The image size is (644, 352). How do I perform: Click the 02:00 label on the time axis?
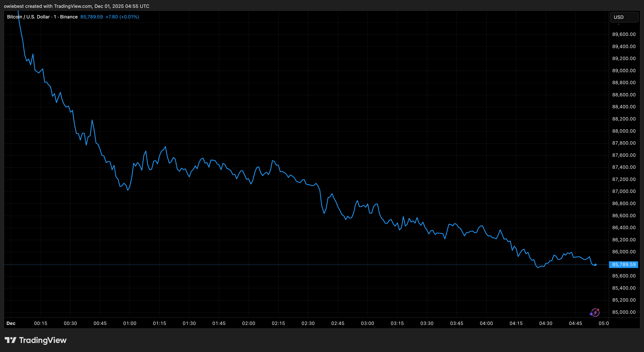249,323
